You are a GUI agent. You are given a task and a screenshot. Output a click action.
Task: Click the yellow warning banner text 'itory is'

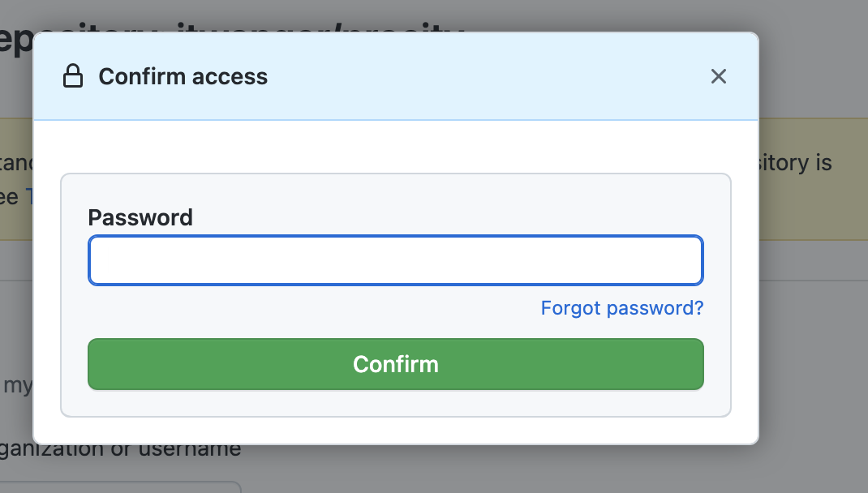point(795,163)
